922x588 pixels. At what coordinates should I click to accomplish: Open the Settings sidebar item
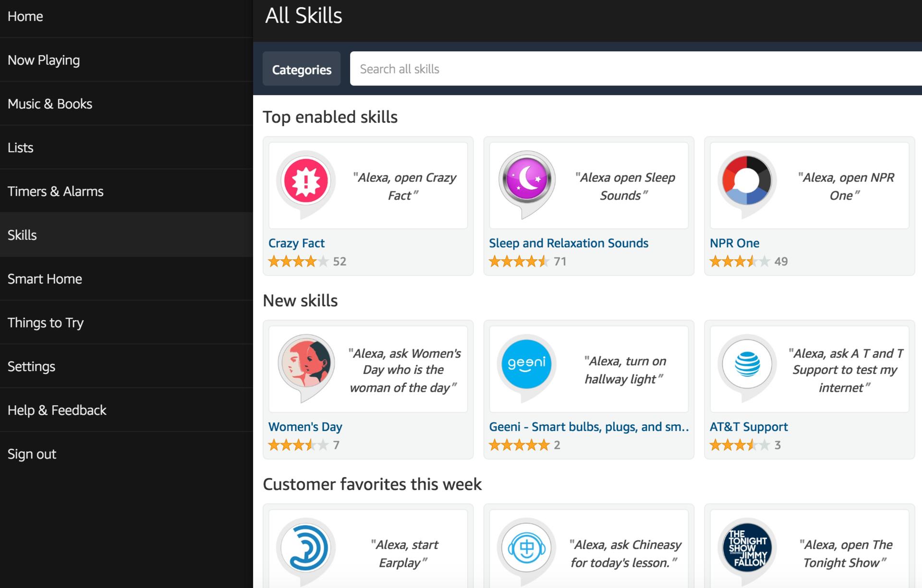(x=31, y=366)
